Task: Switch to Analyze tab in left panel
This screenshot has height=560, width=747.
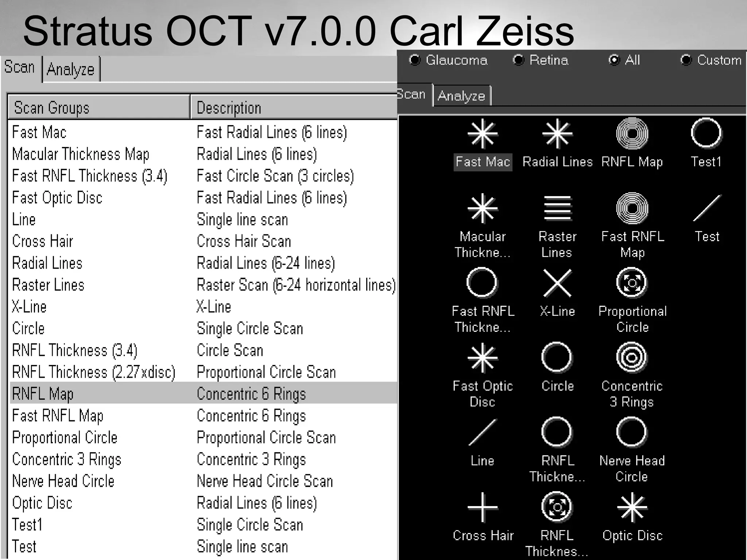Action: coord(71,69)
